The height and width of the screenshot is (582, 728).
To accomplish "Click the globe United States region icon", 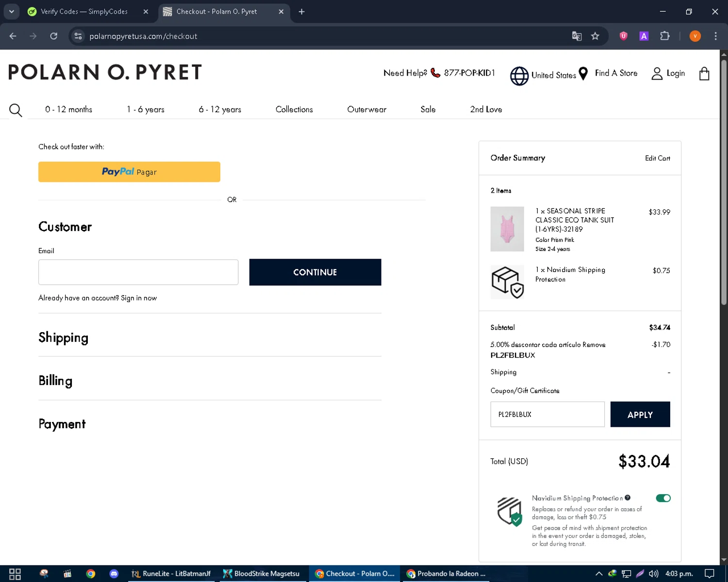I will pos(519,76).
